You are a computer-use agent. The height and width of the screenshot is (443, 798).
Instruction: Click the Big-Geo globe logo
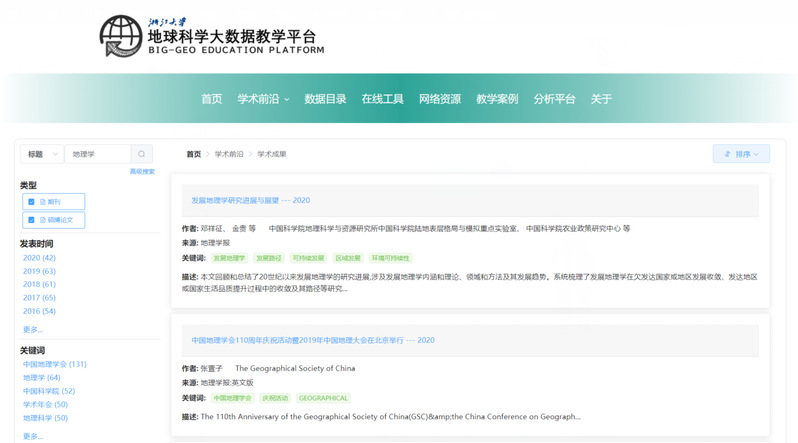pos(120,37)
